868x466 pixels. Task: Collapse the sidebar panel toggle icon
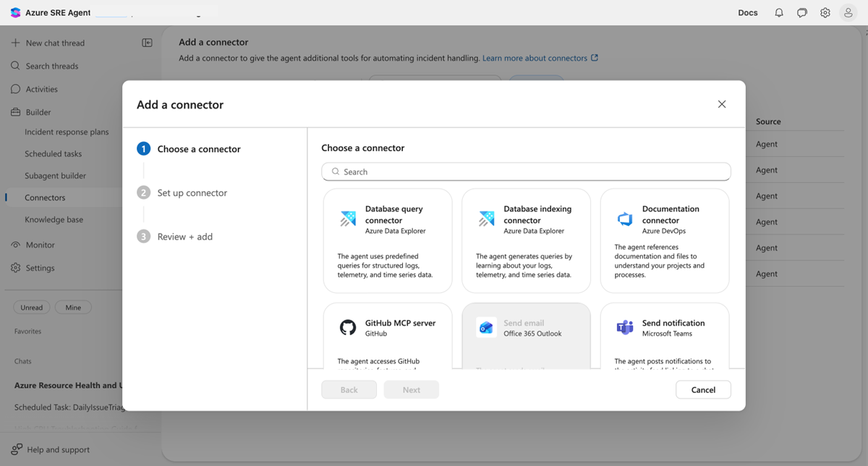click(147, 43)
